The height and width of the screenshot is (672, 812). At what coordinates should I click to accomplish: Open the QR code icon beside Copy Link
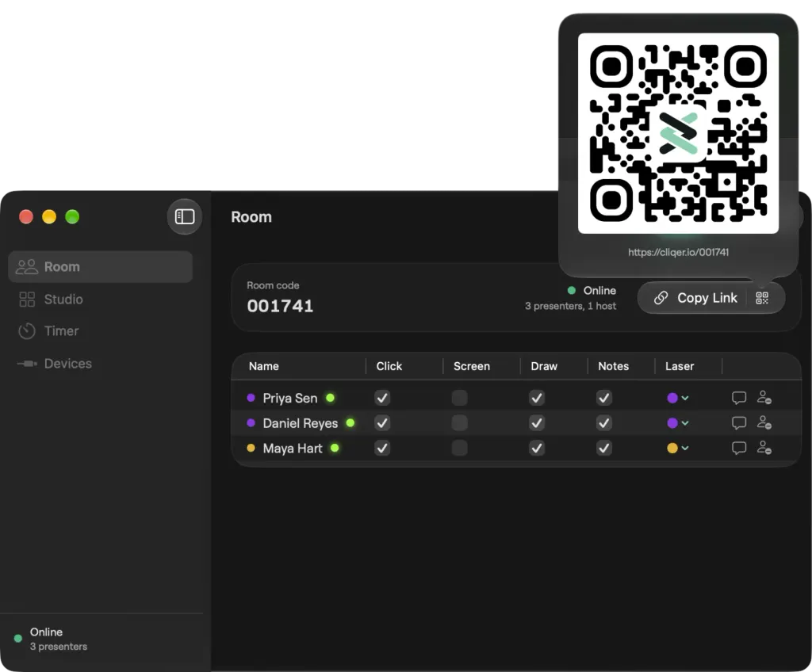click(762, 298)
